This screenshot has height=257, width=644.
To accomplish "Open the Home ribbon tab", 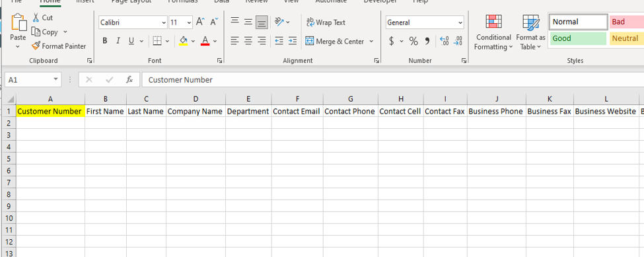I will (x=50, y=2).
